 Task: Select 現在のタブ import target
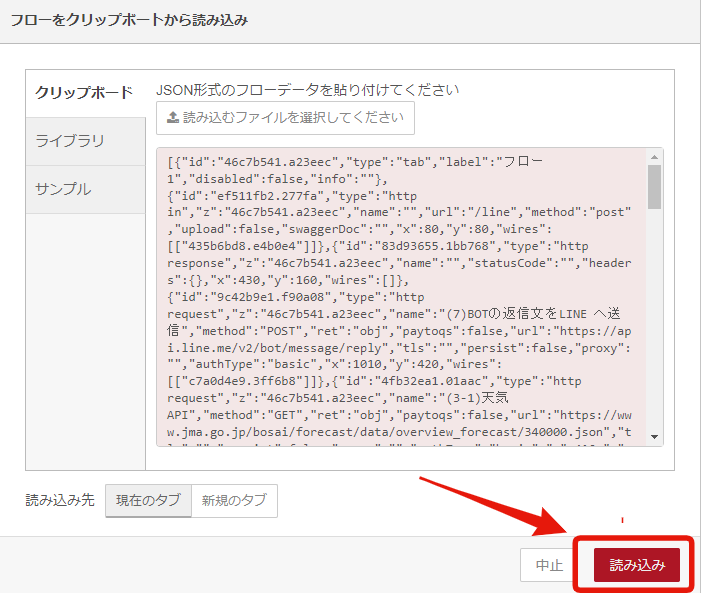pyautogui.click(x=148, y=500)
